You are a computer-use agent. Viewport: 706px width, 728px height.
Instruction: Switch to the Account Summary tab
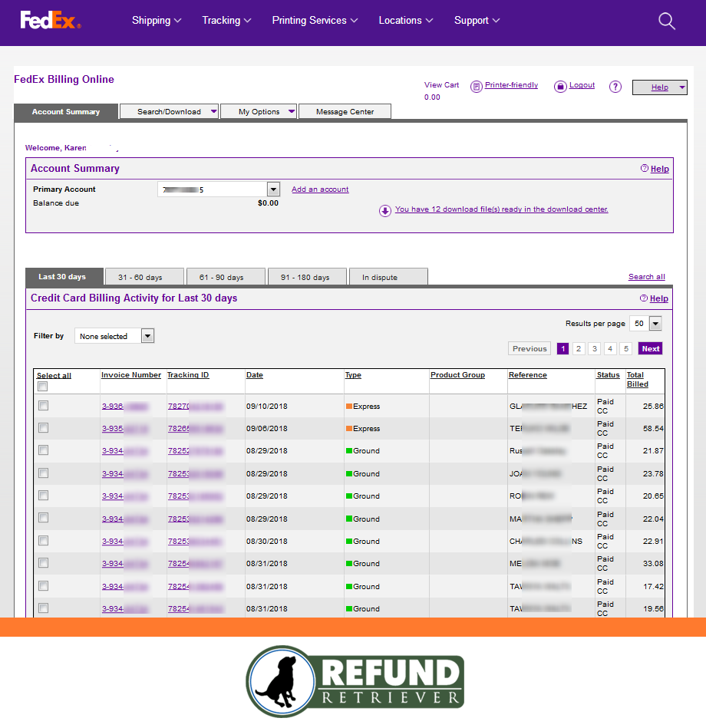pos(66,111)
